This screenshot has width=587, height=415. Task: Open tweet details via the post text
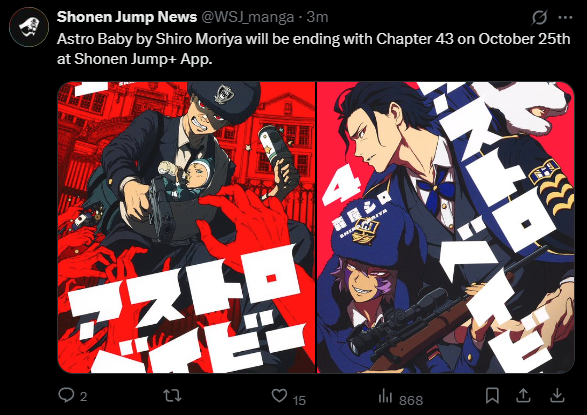313,49
